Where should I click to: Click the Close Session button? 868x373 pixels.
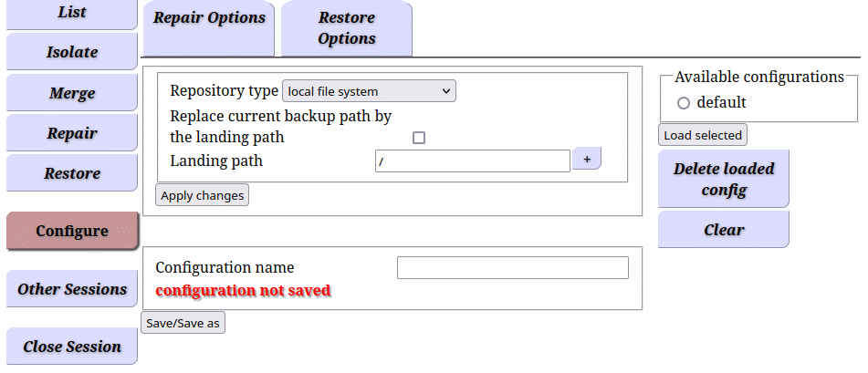[72, 347]
